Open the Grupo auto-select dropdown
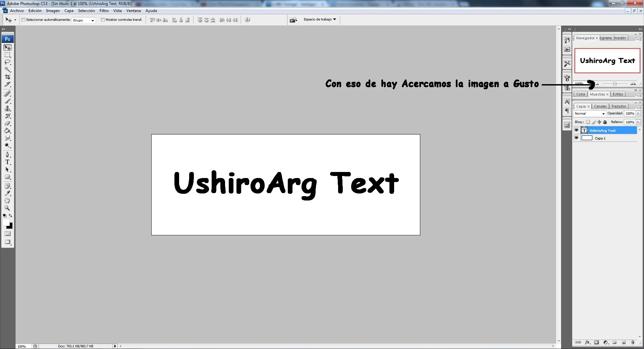644x349 pixels. pyautogui.click(x=84, y=20)
